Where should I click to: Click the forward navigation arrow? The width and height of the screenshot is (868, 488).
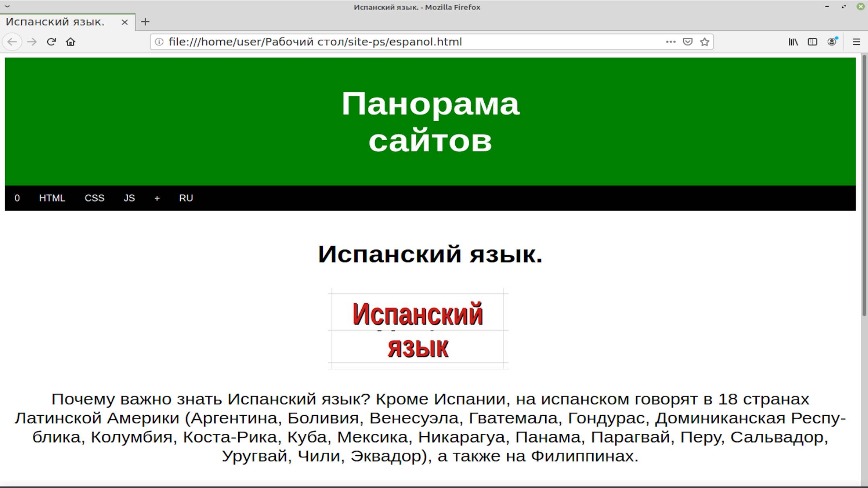[x=32, y=41]
